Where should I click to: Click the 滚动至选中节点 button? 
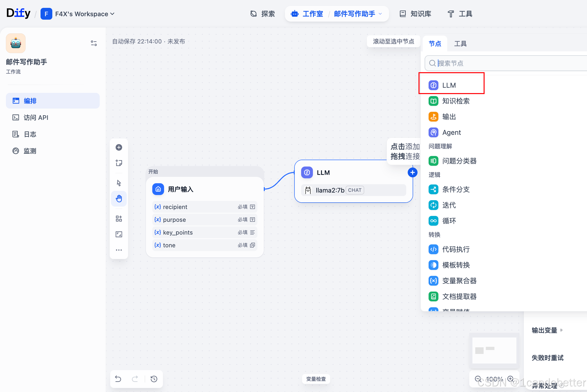click(393, 42)
